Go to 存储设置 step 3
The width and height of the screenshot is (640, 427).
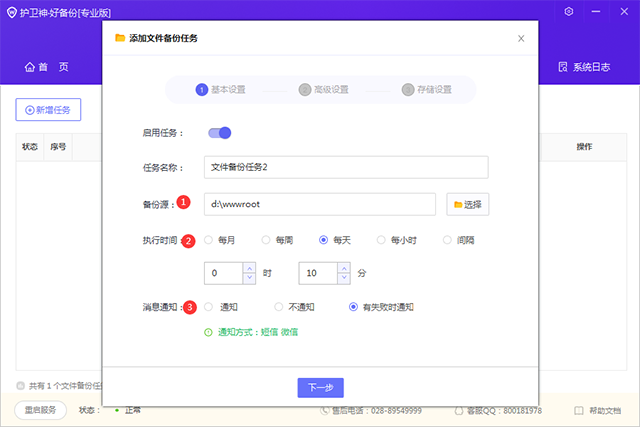427,89
